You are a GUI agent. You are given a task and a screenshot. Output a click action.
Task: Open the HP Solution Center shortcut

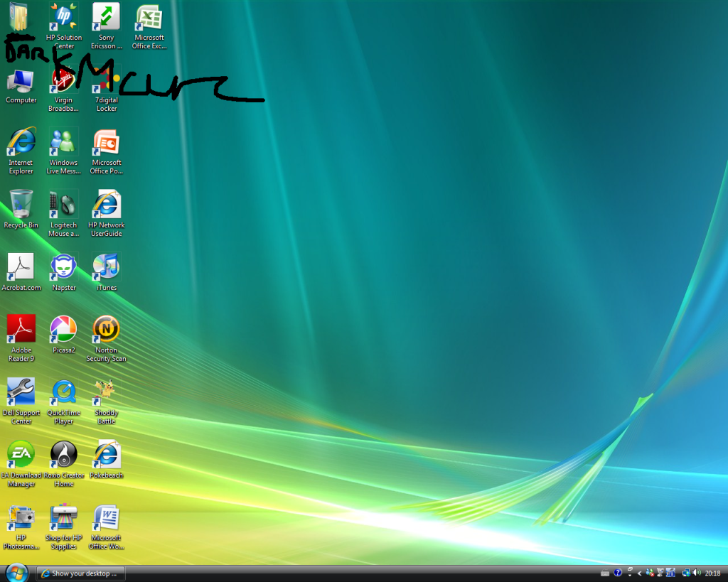(63, 25)
